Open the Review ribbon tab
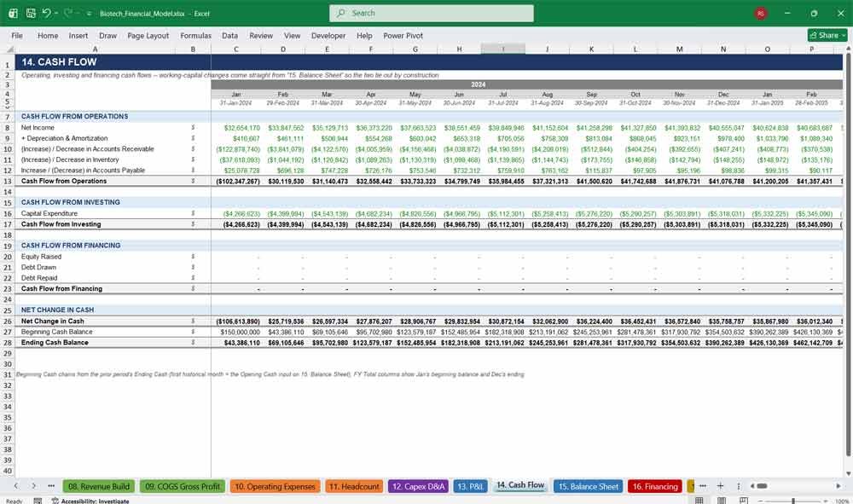The image size is (853, 504). [x=261, y=35]
